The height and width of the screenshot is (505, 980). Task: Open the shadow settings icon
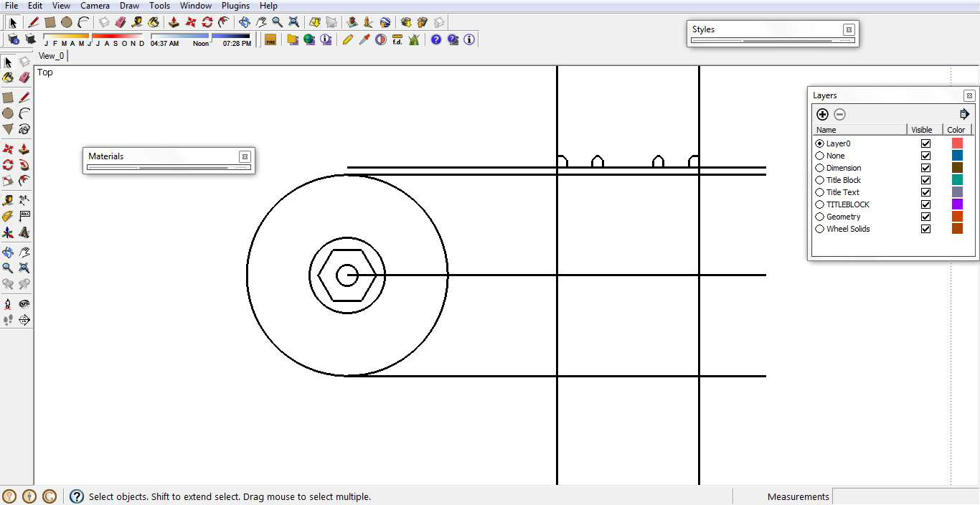click(14, 39)
